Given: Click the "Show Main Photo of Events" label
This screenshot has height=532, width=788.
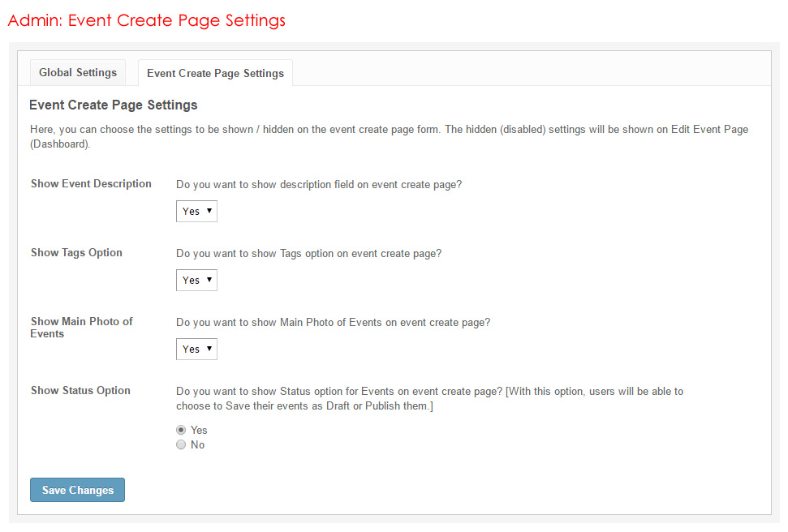Looking at the screenshot, I should point(81,328).
